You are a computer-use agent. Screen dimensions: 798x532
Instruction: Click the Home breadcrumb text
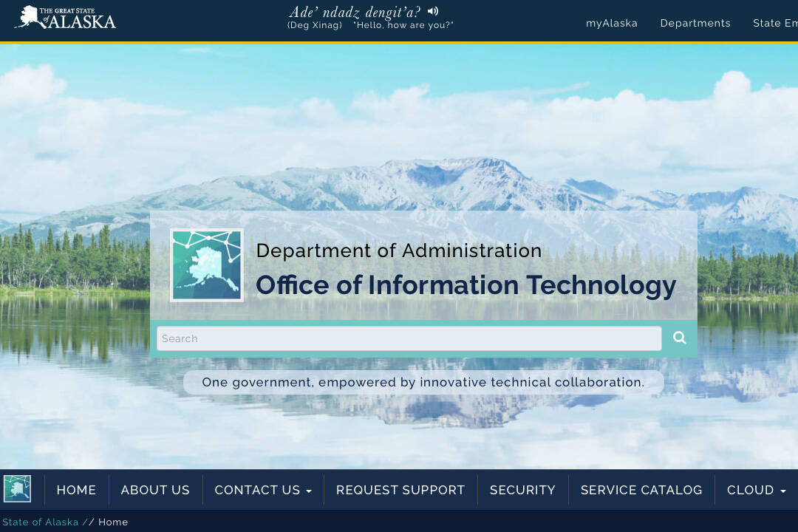113,522
